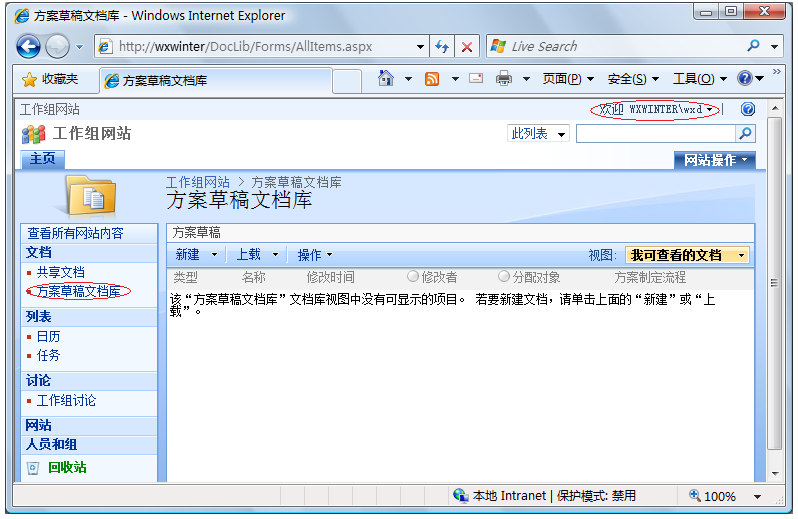Click the red Stop loading icon
Screen dimensions: 798x519
click(x=467, y=47)
